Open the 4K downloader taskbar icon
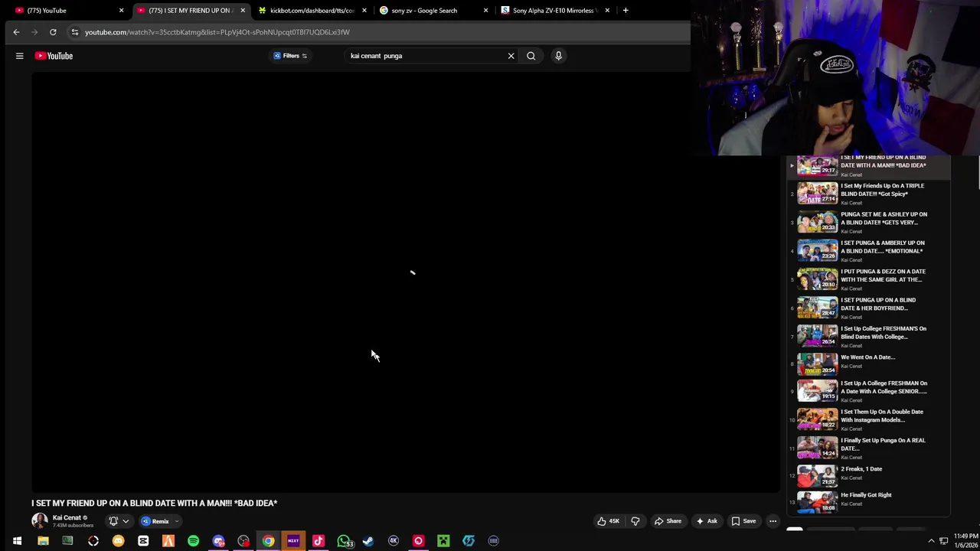Screen dimensions: 980x551 [394, 541]
